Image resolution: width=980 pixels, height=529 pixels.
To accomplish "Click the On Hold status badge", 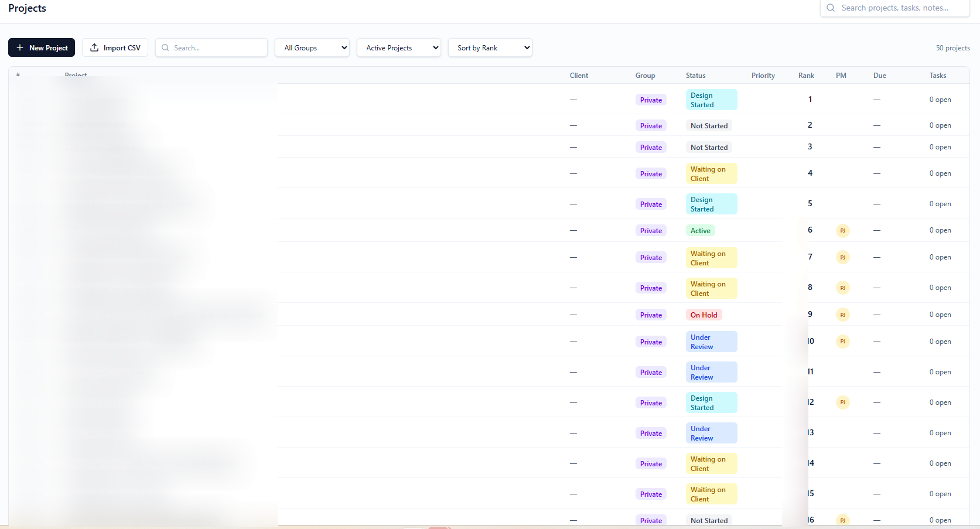I will [704, 315].
